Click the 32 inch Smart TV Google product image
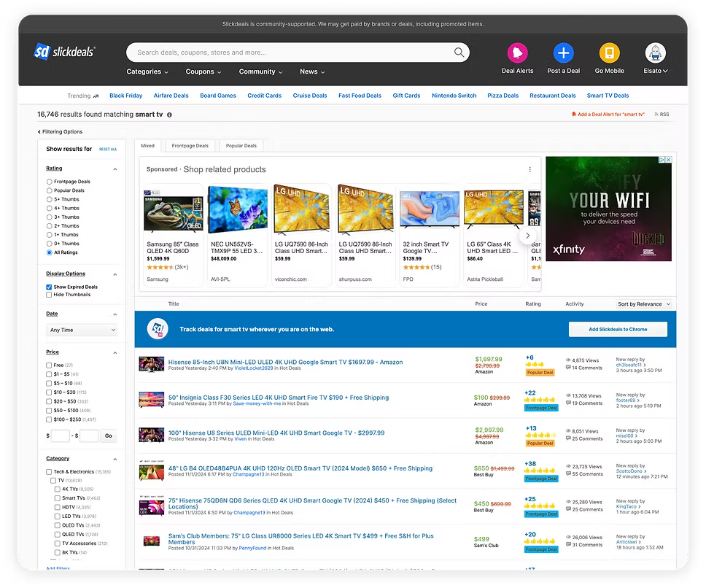Screen dimensions: 706x588 430,209
